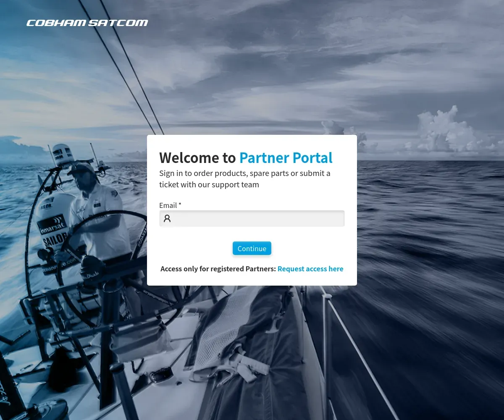The width and height of the screenshot is (504, 420).
Task: Click the Email * field label
Action: click(x=170, y=205)
